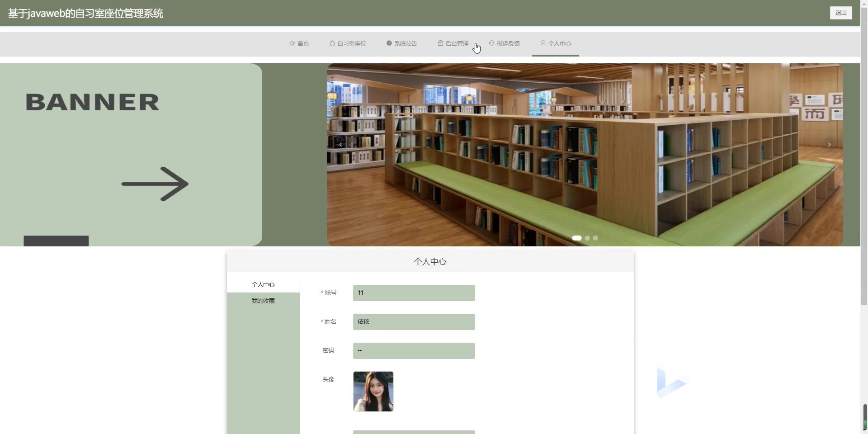Screen dimensions: 868x434
Task: Click the info icon beside 系统公告
Action: point(389,43)
